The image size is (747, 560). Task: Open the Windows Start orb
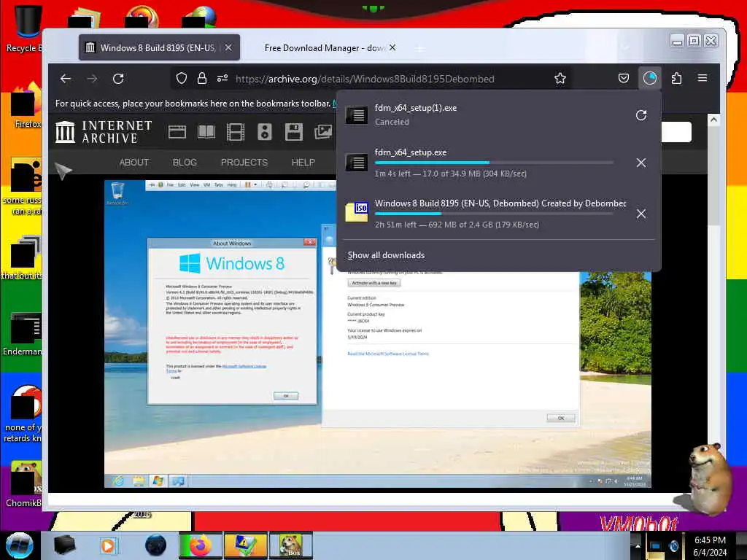pyautogui.click(x=20, y=545)
